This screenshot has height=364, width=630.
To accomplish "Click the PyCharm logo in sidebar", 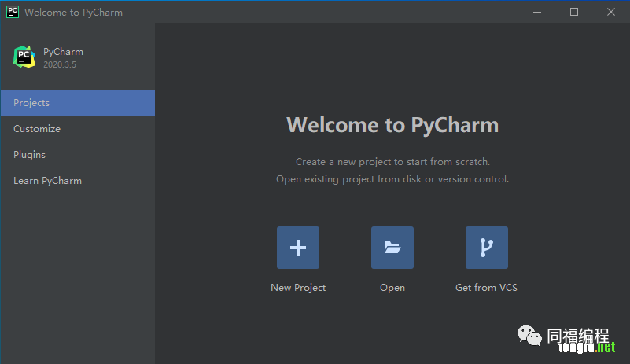I will 24,57.
